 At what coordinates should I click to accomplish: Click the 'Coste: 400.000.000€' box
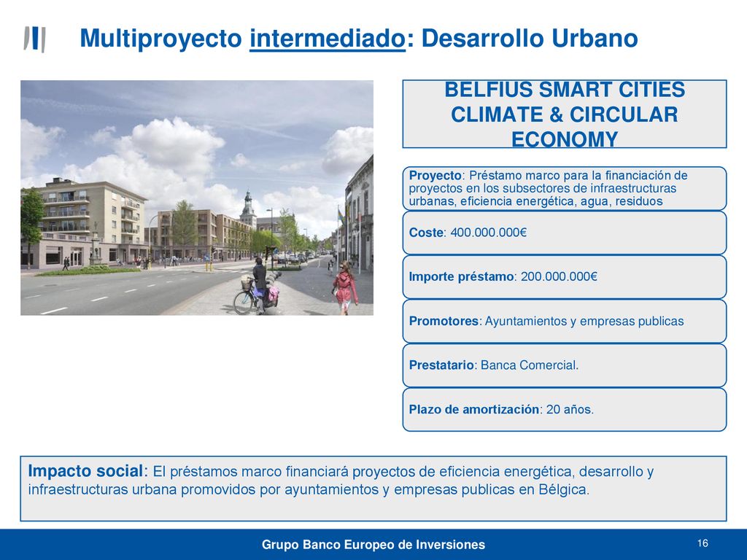coord(565,233)
